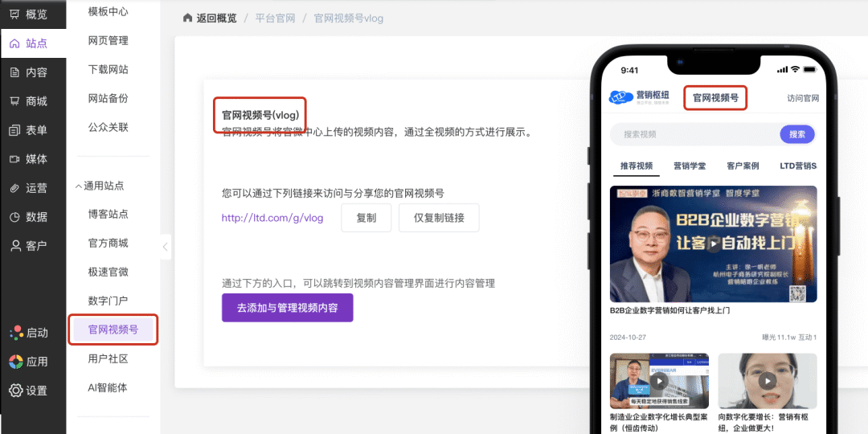
Task: Open 博客站点 in the submenu
Action: 108,215
